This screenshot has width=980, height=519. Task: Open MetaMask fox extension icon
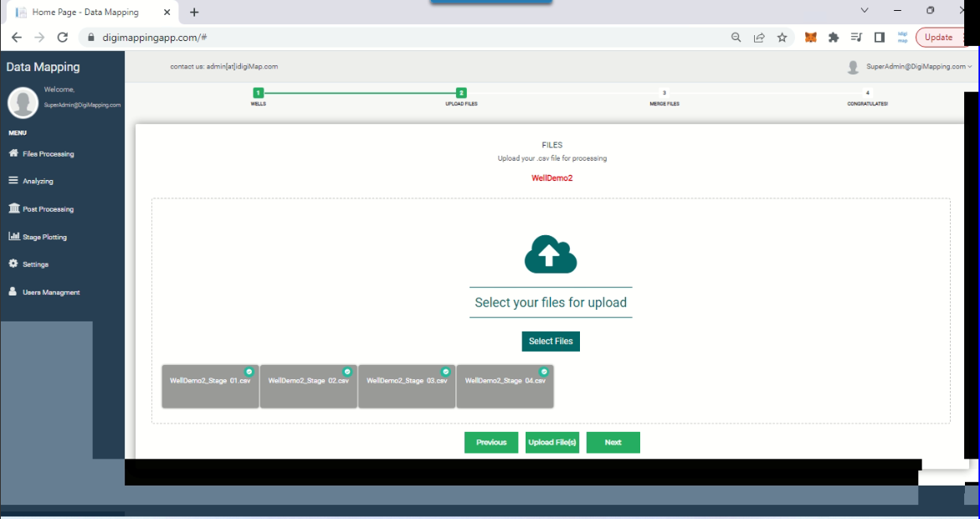point(810,38)
